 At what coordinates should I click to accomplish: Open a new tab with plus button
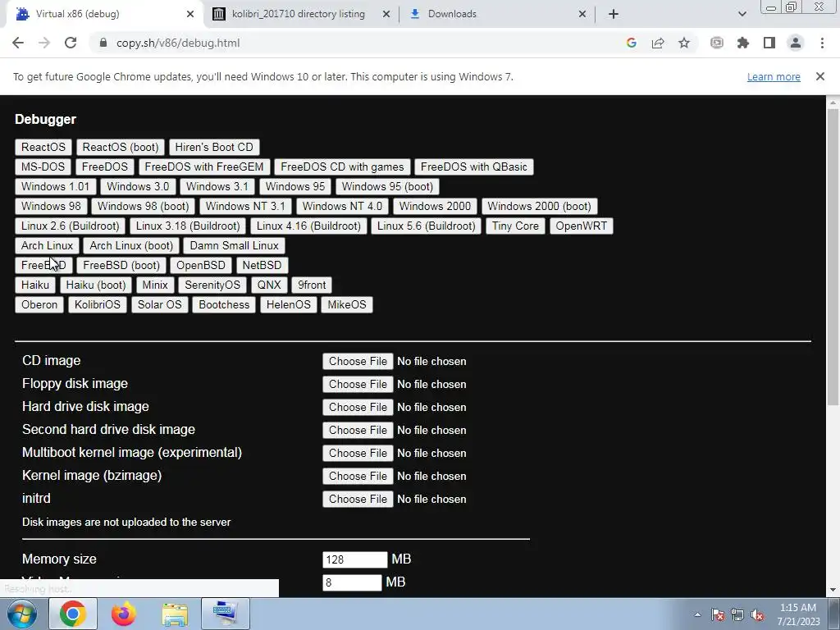click(614, 14)
